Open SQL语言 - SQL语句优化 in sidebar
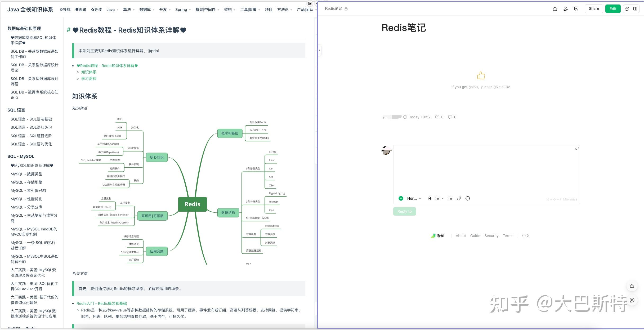Screen dimensions: 644x330 pos(31,144)
